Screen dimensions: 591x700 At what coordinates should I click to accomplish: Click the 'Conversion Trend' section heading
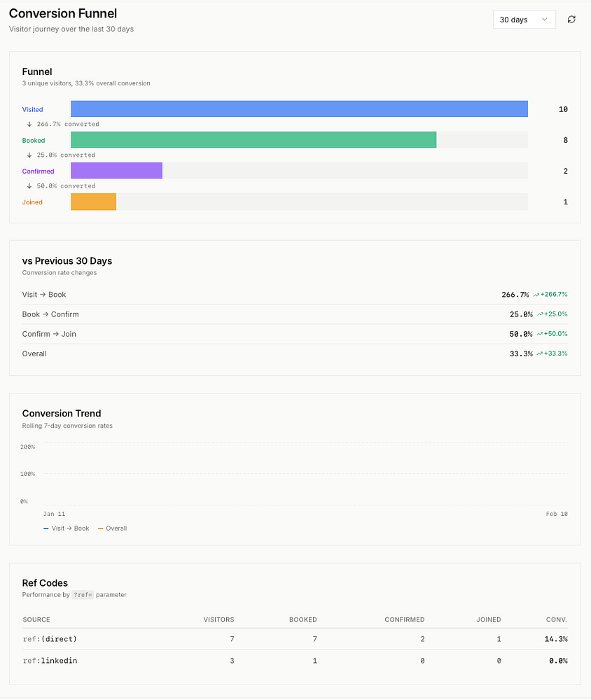click(62, 414)
